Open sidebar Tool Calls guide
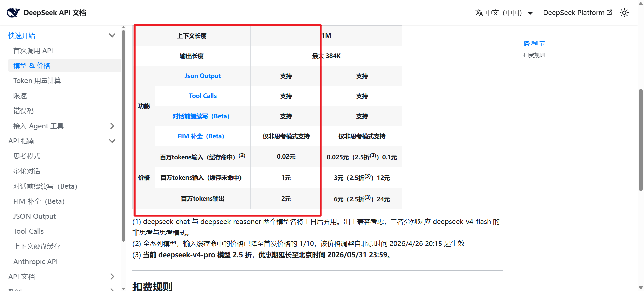644x291 pixels. point(29,231)
